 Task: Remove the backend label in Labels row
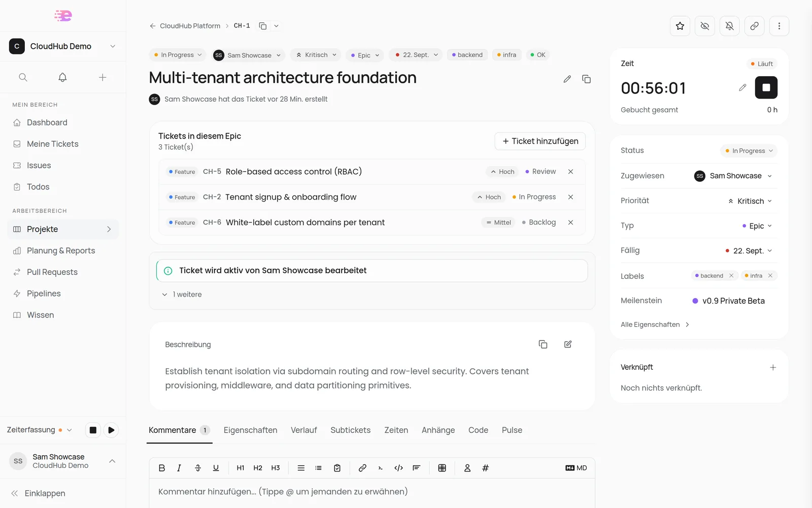[x=731, y=276]
